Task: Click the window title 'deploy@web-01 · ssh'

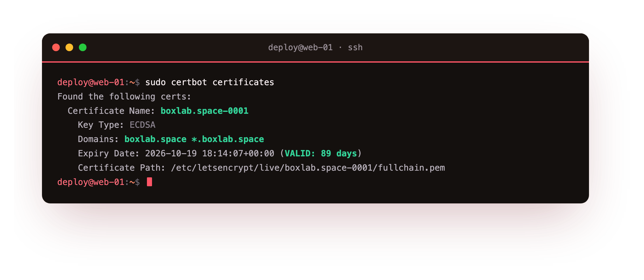Action: pos(315,47)
